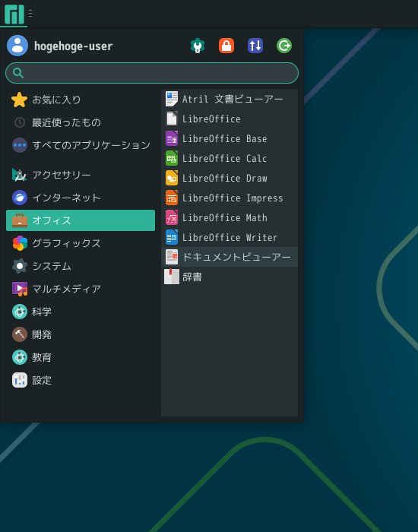This screenshot has width=418, height=532.
Task: Switch user with blue arrows icon
Action: click(x=255, y=46)
